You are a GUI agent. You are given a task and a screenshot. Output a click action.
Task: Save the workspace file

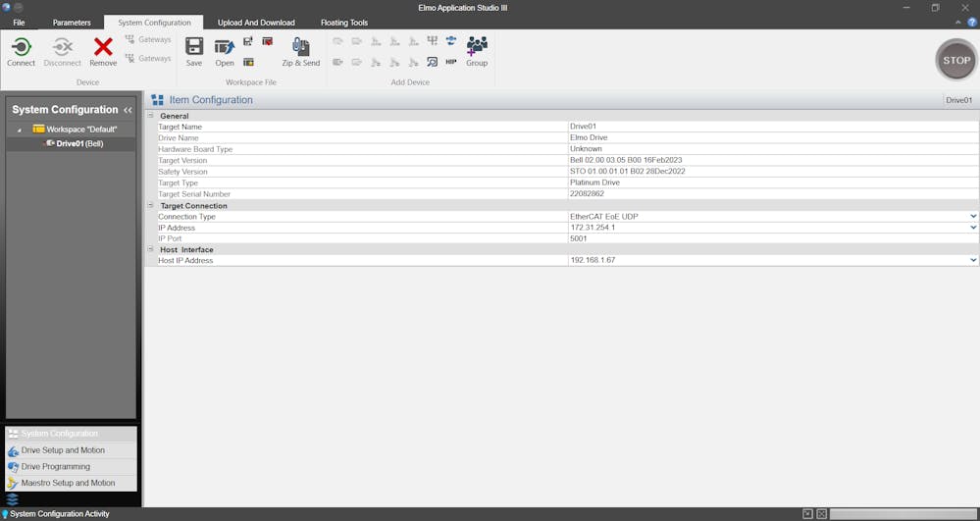pyautogui.click(x=194, y=48)
